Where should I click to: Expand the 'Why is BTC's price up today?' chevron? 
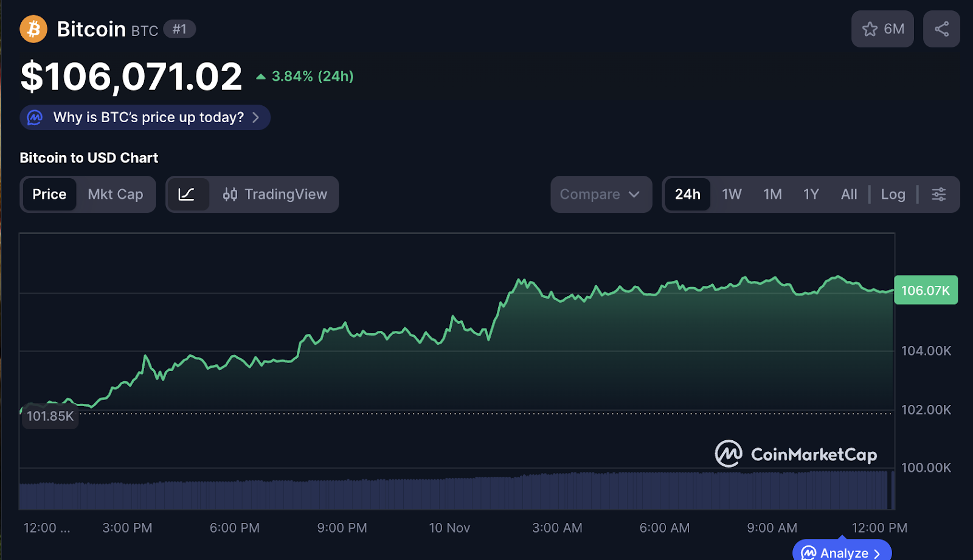tap(256, 117)
